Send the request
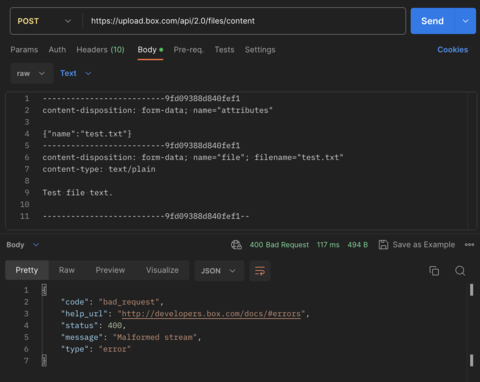 click(432, 21)
